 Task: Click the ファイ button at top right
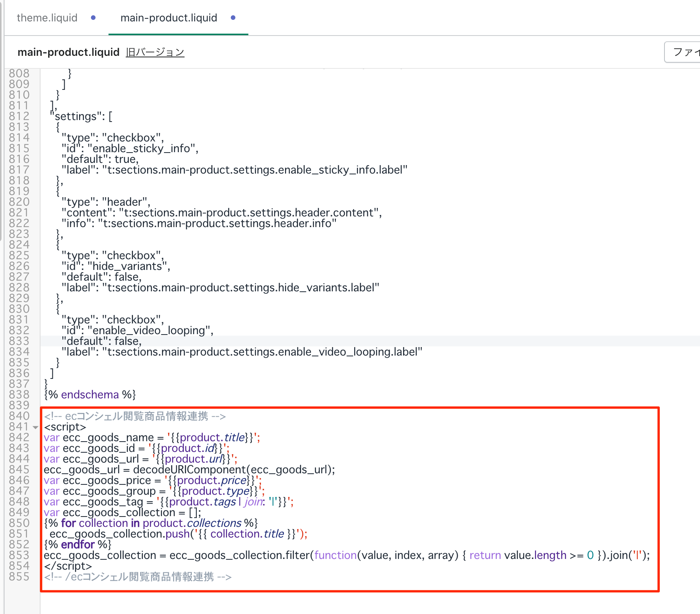(682, 52)
